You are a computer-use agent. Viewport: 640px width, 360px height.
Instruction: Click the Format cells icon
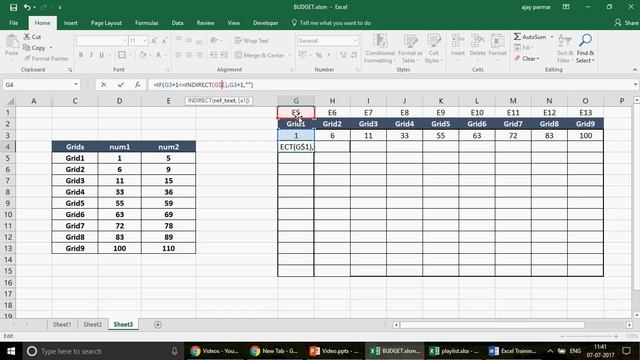497,41
